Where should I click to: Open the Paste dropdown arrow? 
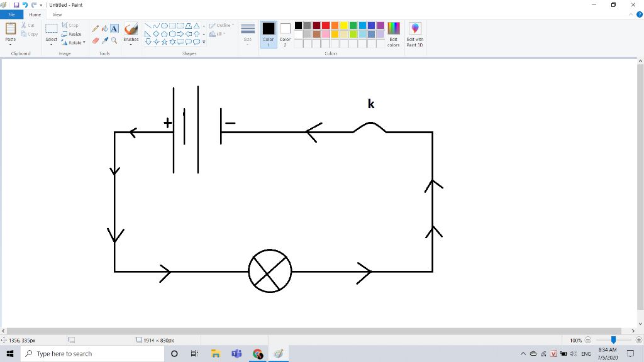pyautogui.click(x=10, y=44)
